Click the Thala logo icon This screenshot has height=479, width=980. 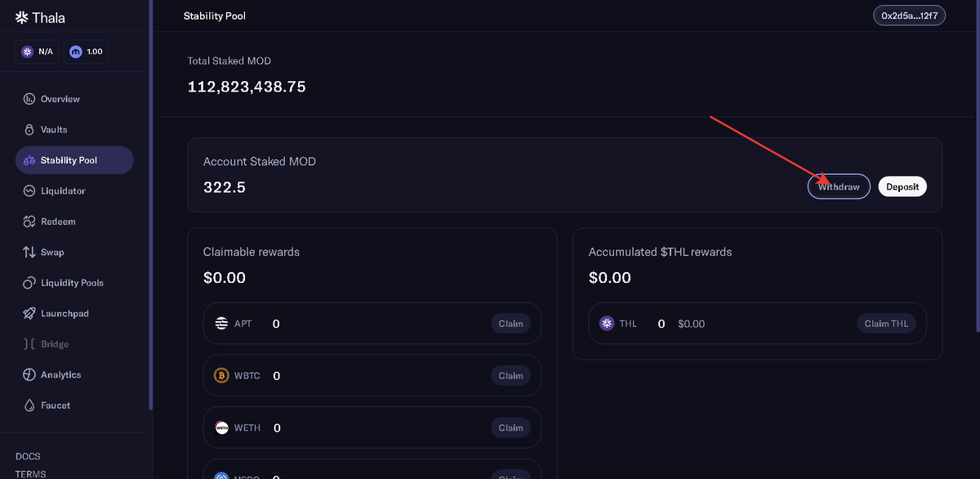[x=22, y=17]
